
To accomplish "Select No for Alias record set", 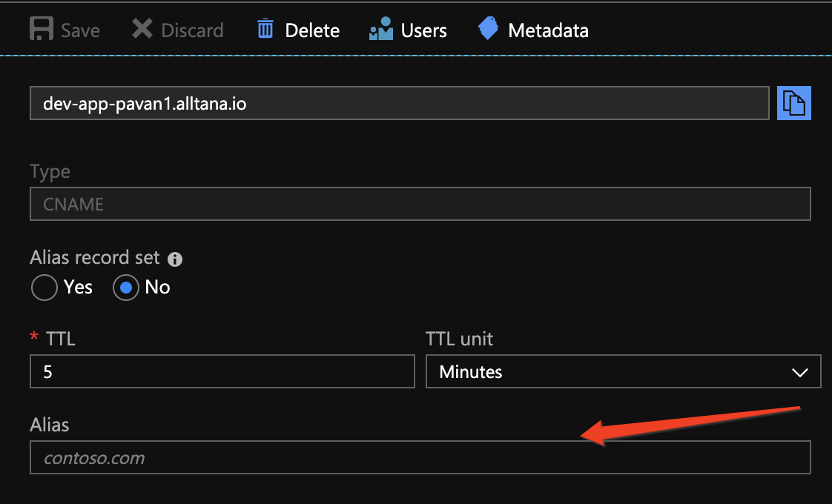I will point(125,288).
